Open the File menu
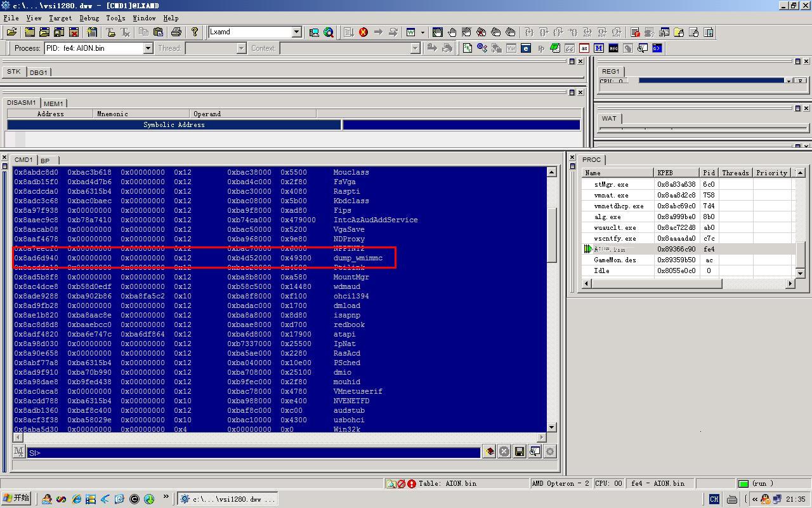 click(11, 18)
